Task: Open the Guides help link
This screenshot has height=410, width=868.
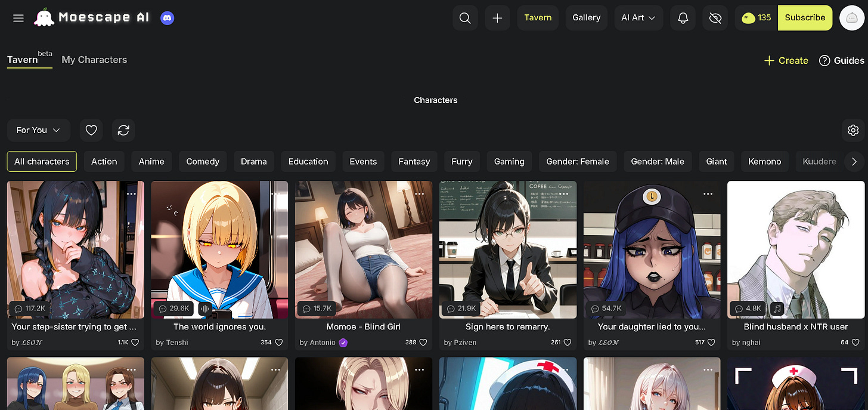Action: [842, 60]
